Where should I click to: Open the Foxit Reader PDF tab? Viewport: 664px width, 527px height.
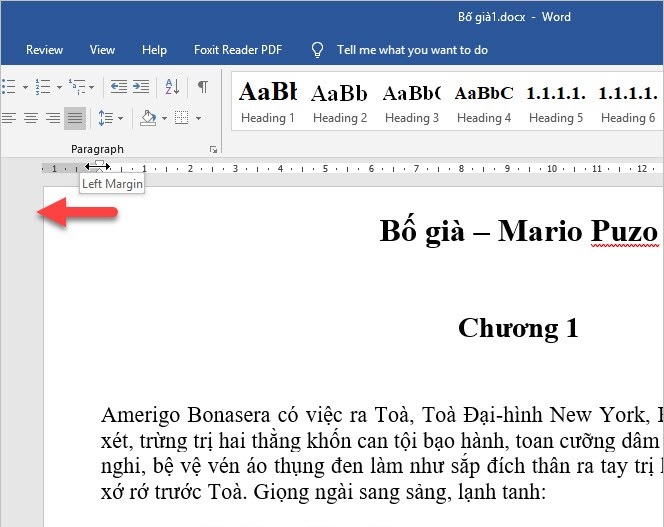(238, 50)
